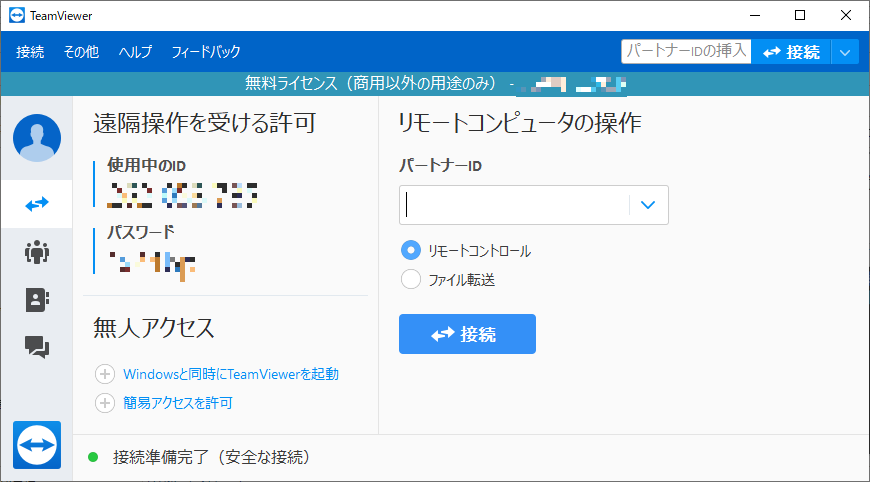Image resolution: width=870 pixels, height=482 pixels.
Task: Click the green connection status dot
Action: (x=93, y=457)
